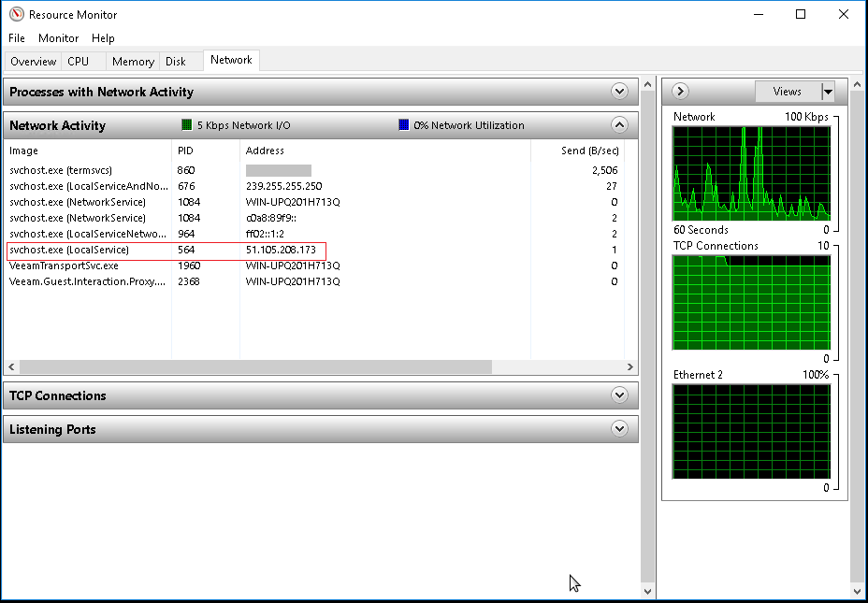Click the send value 2,506
Image resolution: width=868 pixels, height=603 pixels.
coord(604,170)
